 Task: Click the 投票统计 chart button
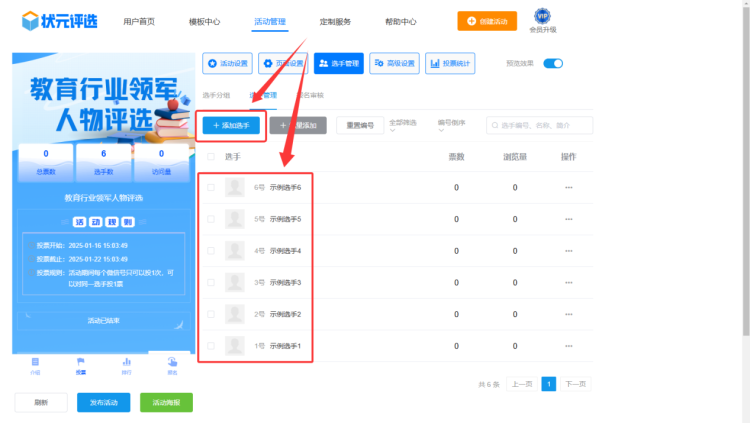click(450, 63)
